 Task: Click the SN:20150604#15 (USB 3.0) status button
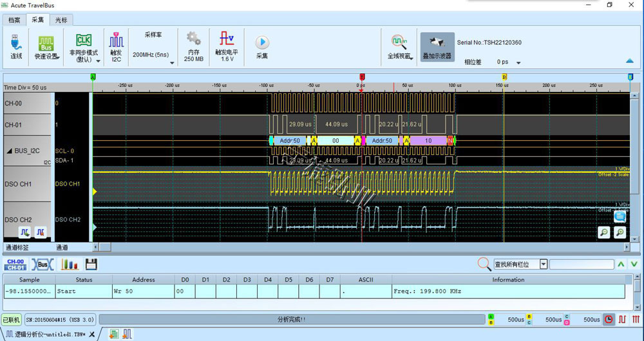coord(60,319)
